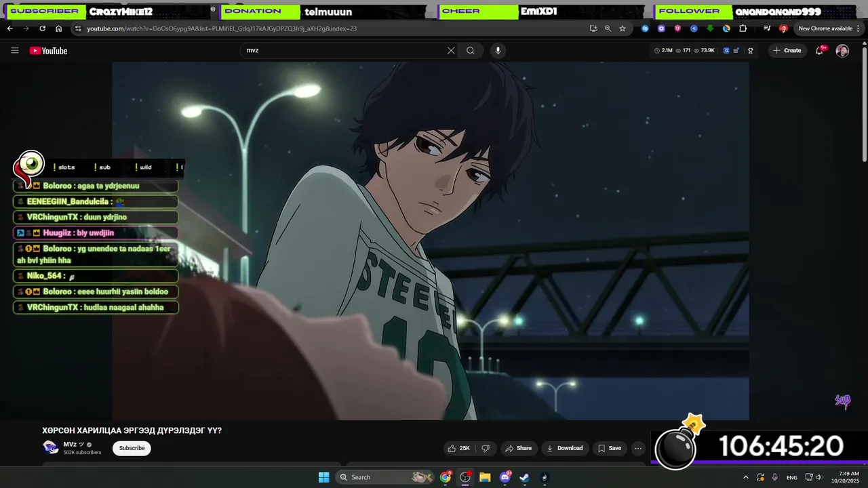Subscribe to the MVz channel
The height and width of the screenshot is (488, 868).
click(x=132, y=448)
